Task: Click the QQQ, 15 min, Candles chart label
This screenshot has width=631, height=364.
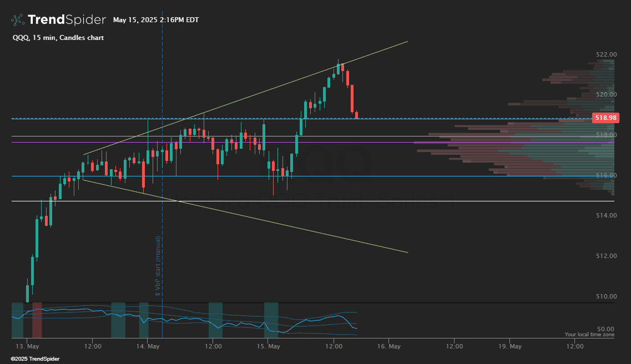Action: point(58,38)
